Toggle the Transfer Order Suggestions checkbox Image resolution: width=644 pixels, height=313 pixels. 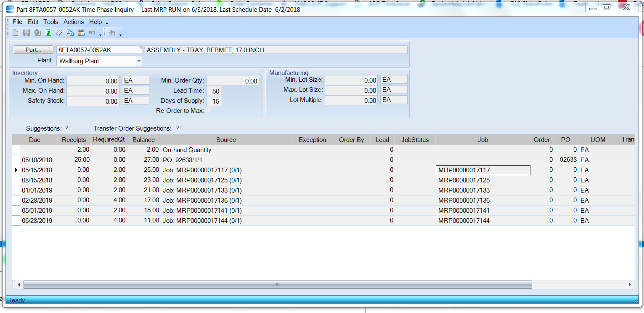pos(178,128)
